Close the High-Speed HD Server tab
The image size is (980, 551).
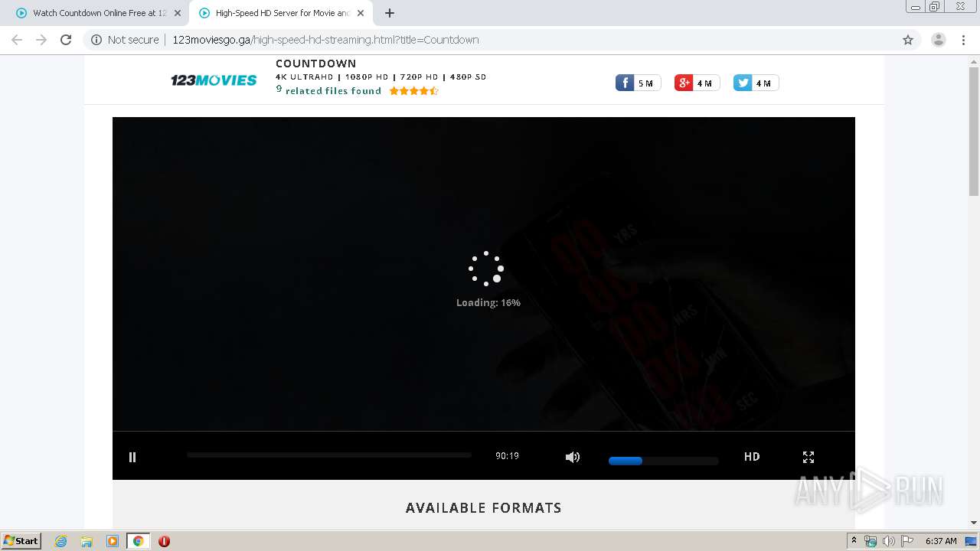click(x=361, y=13)
